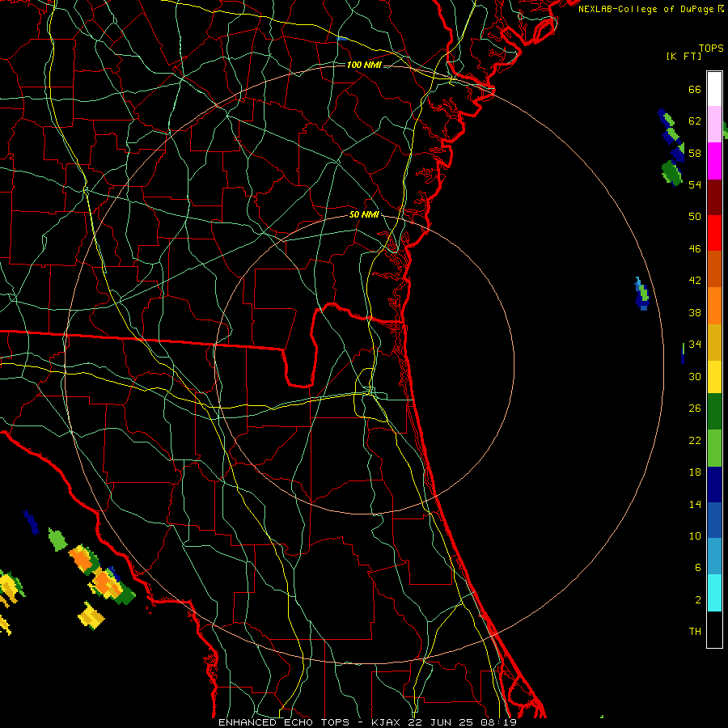Click the bright red legend color swatch
Screen dimensions: 728x728
[714, 233]
